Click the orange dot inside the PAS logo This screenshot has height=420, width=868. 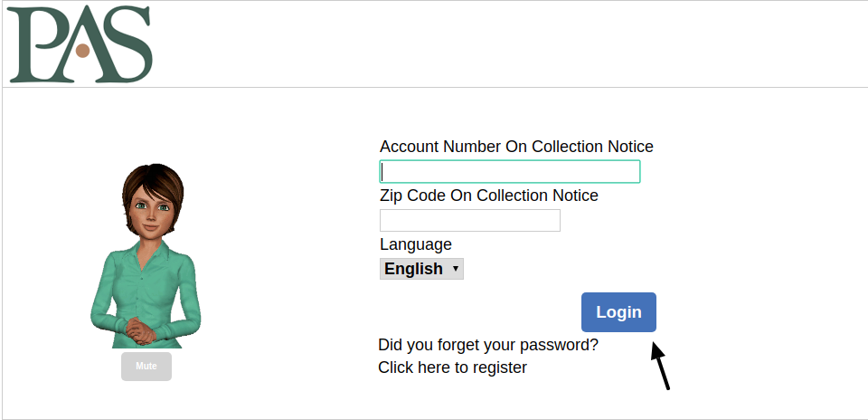82,51
